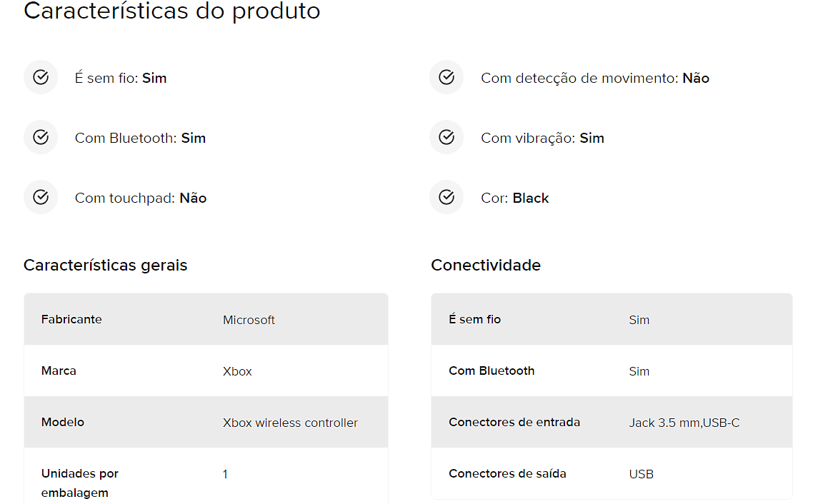Click Com Bluetooth row in Conectividade table
Screen dimensions: 818x504
tap(612, 371)
